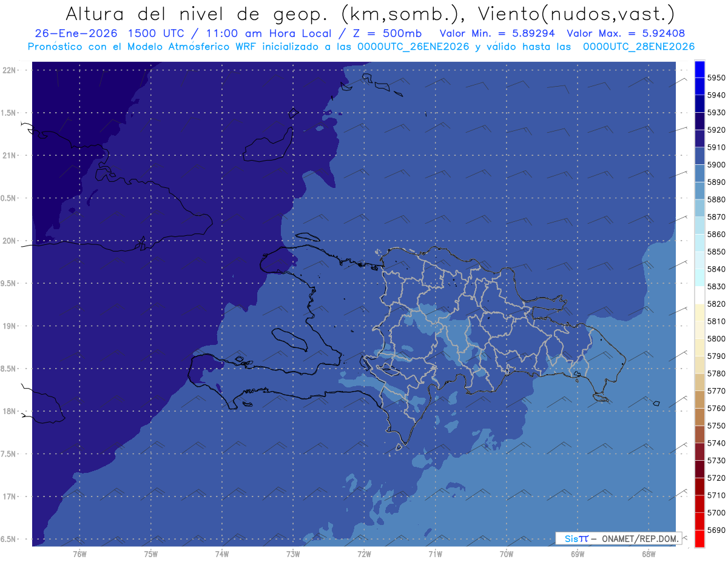Click the '5800' colorbar value

(x=716, y=338)
